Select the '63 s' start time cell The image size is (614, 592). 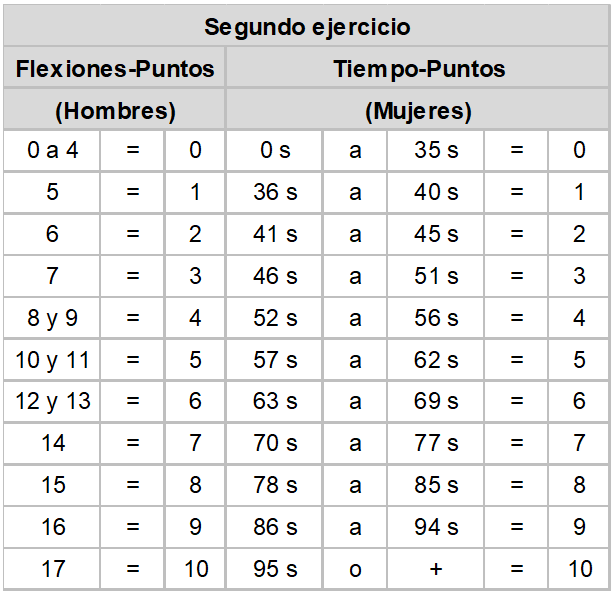(274, 402)
